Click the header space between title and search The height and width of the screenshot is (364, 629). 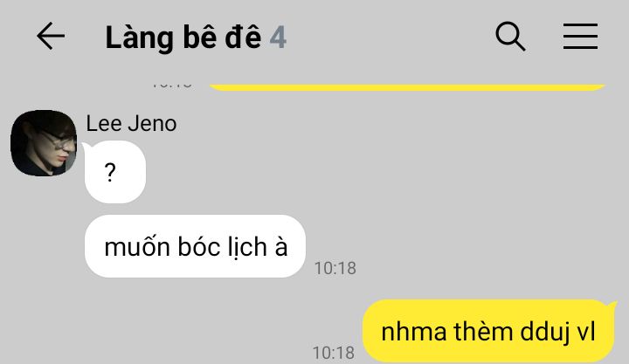click(x=389, y=36)
